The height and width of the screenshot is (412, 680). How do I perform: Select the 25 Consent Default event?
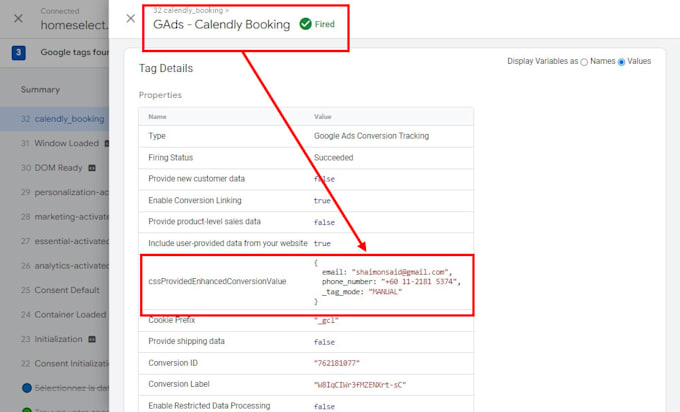coord(54,290)
